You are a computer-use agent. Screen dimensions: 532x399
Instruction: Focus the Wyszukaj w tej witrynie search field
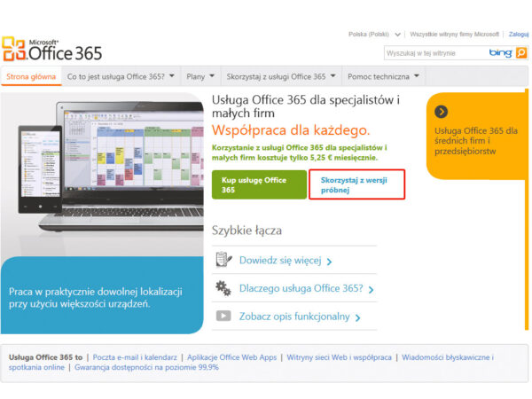pyautogui.click(x=434, y=53)
